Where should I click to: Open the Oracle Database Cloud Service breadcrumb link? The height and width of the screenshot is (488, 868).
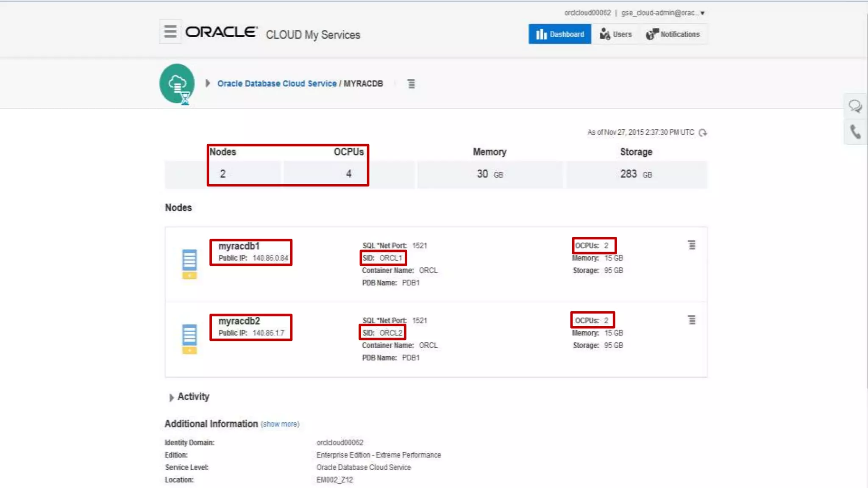[x=277, y=83]
